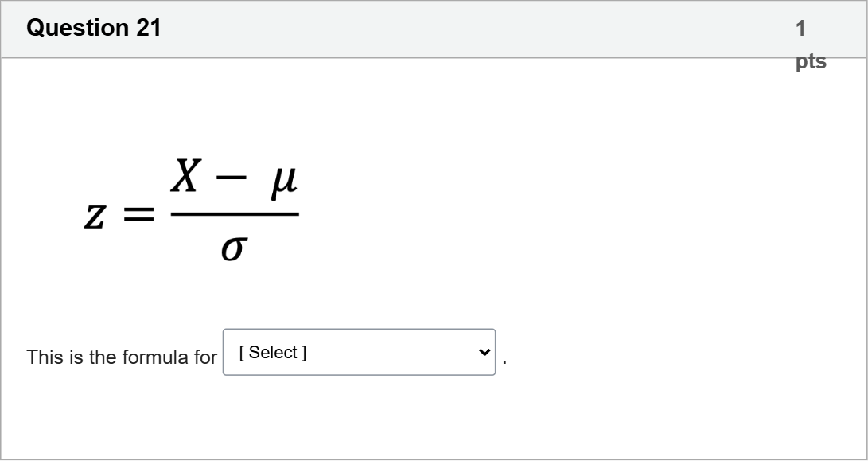This screenshot has width=868, height=461.
Task: Click the "1" point value digit
Action: point(800,29)
